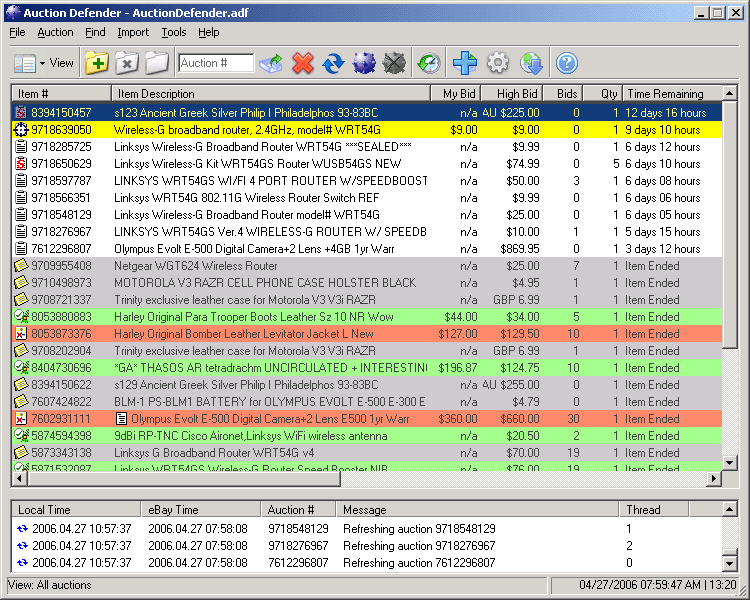Click the blue question mark help icon

tap(567, 63)
